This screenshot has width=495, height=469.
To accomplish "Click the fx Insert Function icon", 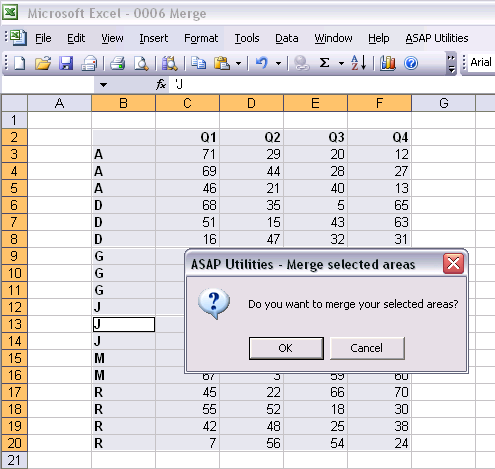I will tap(161, 84).
